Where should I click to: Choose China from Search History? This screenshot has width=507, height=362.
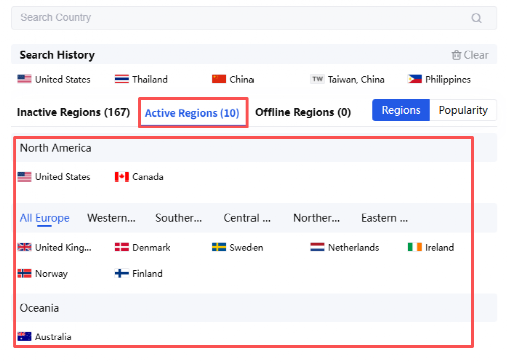coord(233,79)
